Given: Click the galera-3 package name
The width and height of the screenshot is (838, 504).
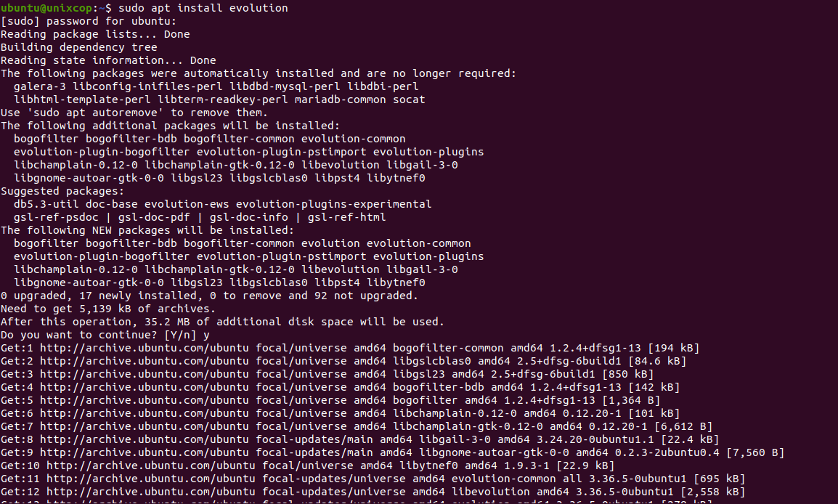Looking at the screenshot, I should [x=40, y=86].
